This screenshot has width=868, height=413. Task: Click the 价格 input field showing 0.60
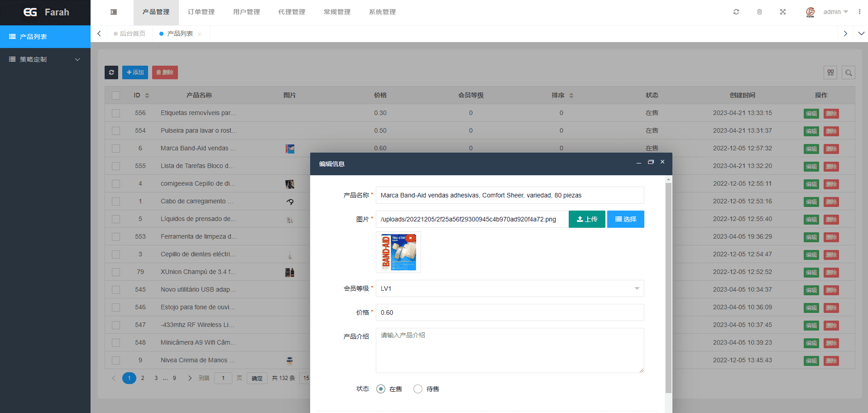[509, 312]
